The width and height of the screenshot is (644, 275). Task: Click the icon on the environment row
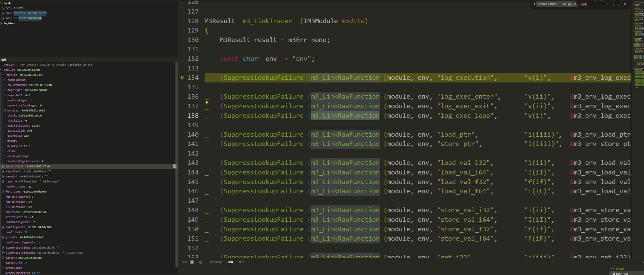click(x=174, y=166)
